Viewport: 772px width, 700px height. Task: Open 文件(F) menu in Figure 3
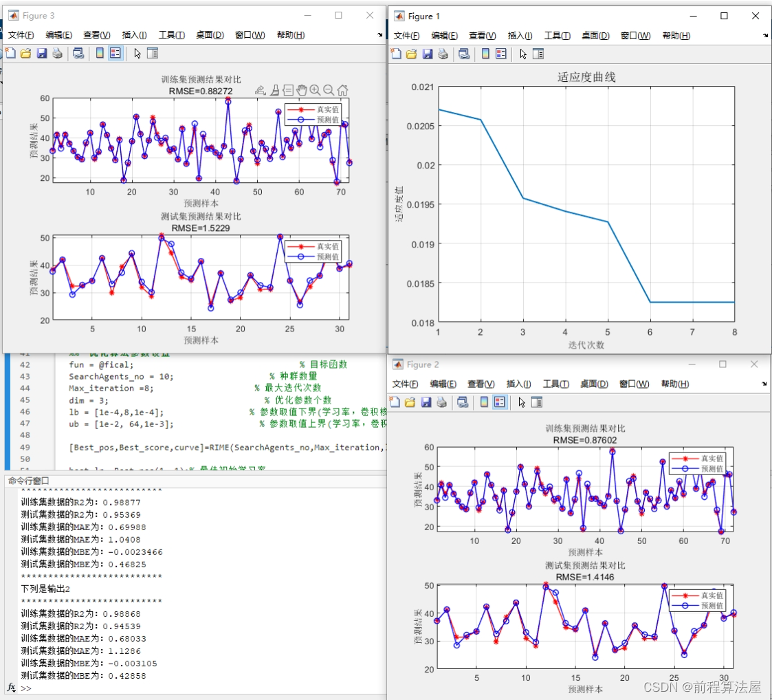coord(21,35)
